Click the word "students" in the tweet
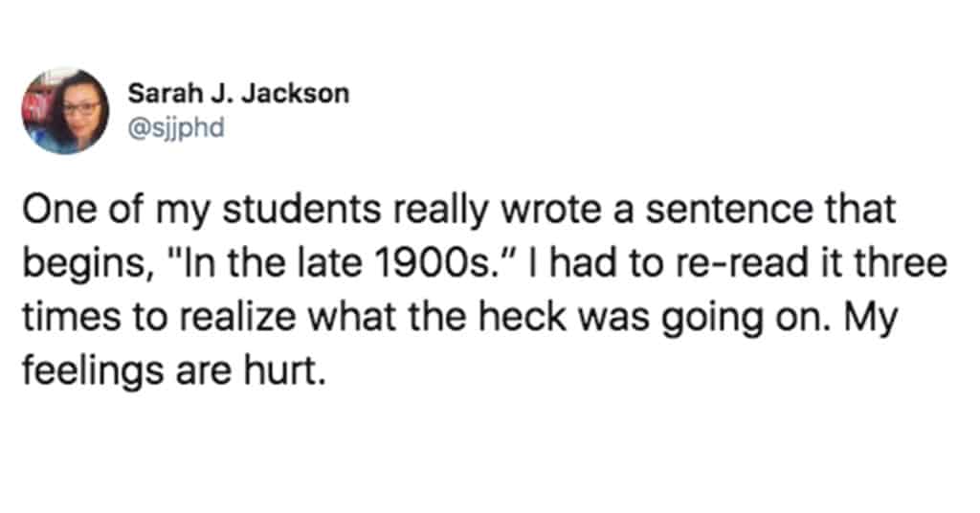This screenshot has width=980, height=513. coord(301,210)
